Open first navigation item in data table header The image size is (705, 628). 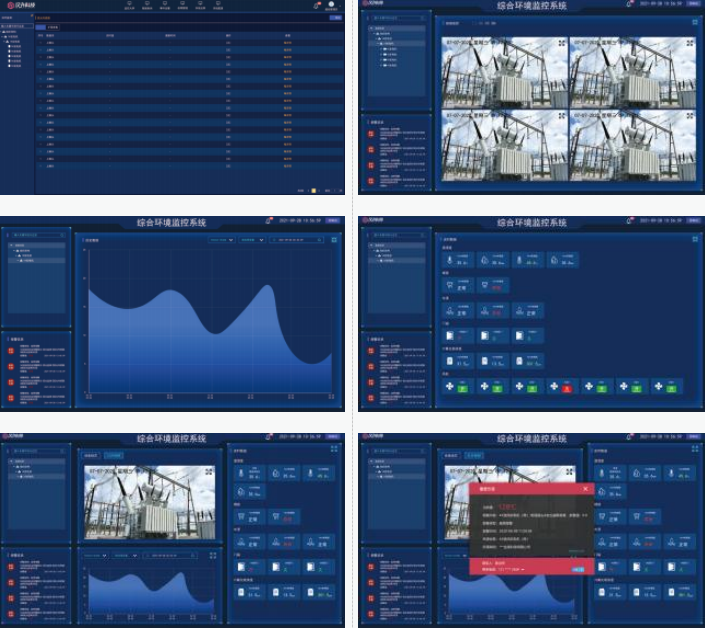point(129,6)
